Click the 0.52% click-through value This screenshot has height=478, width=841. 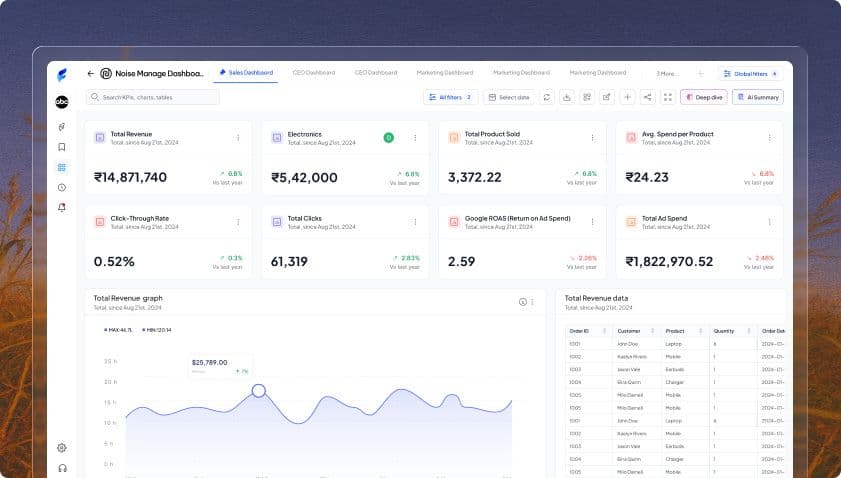click(x=114, y=262)
